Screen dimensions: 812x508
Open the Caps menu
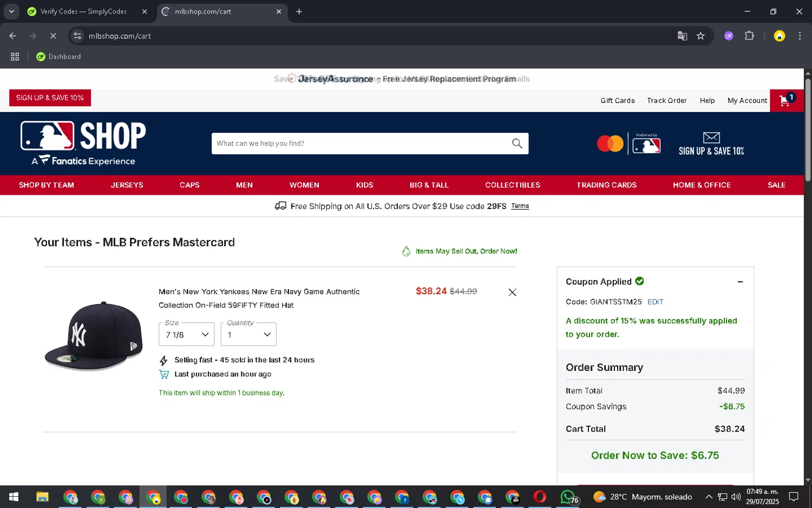[x=189, y=185]
